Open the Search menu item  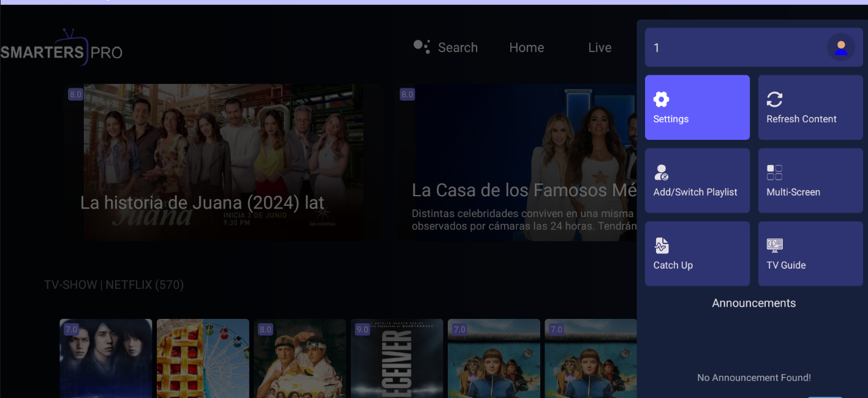(458, 48)
